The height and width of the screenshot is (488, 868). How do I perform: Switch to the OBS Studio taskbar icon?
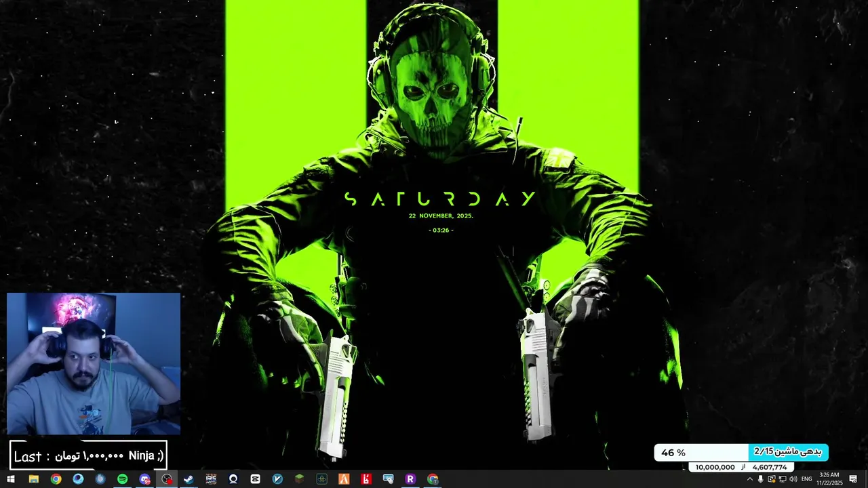[x=166, y=479]
